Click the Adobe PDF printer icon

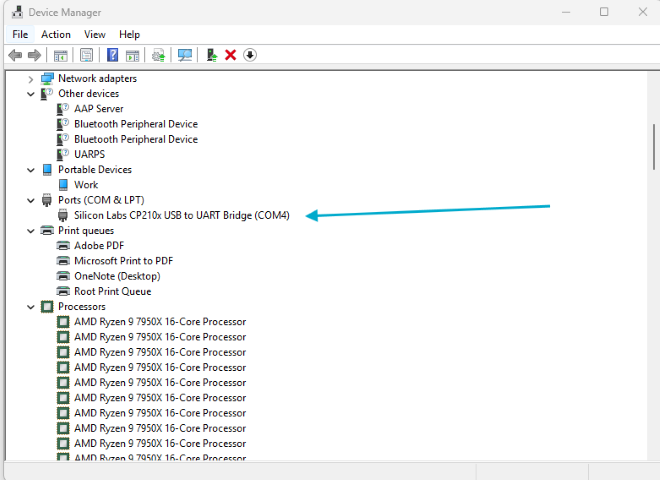click(63, 246)
